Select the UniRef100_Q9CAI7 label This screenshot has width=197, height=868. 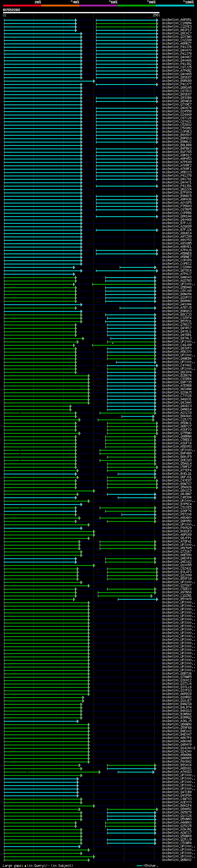pyautogui.click(x=176, y=33)
